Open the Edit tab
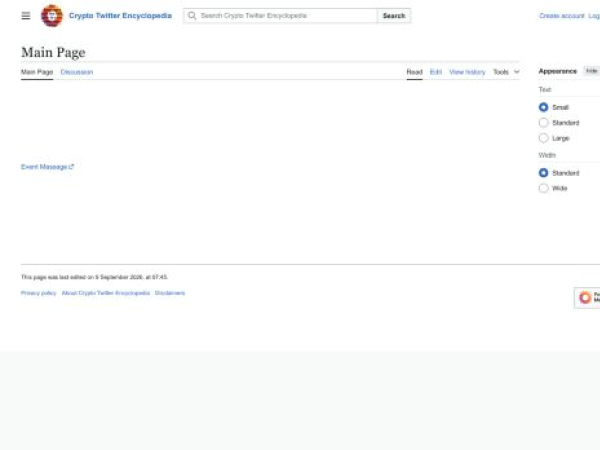The height and width of the screenshot is (450, 600). point(436,72)
